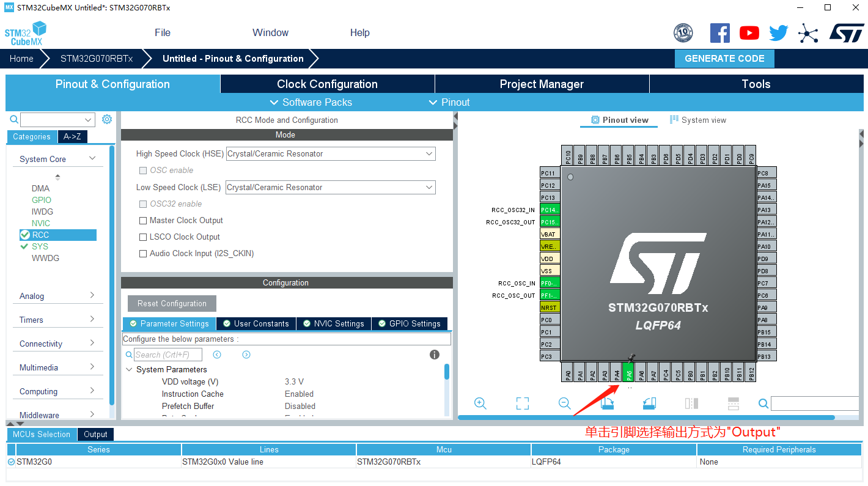
Task: Click the ST community network icon
Action: point(808,33)
